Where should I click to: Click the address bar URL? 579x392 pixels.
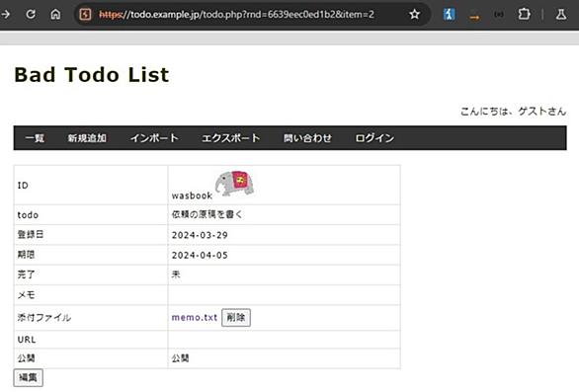tap(236, 15)
